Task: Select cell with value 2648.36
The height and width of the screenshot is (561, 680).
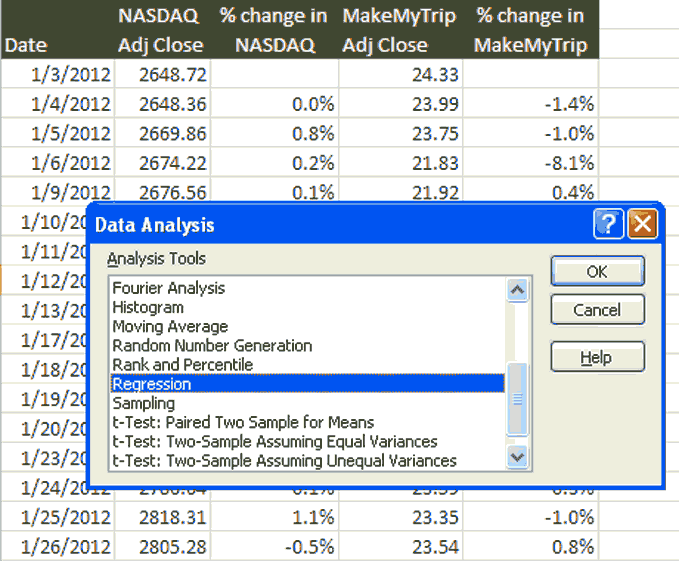Action: tap(162, 104)
